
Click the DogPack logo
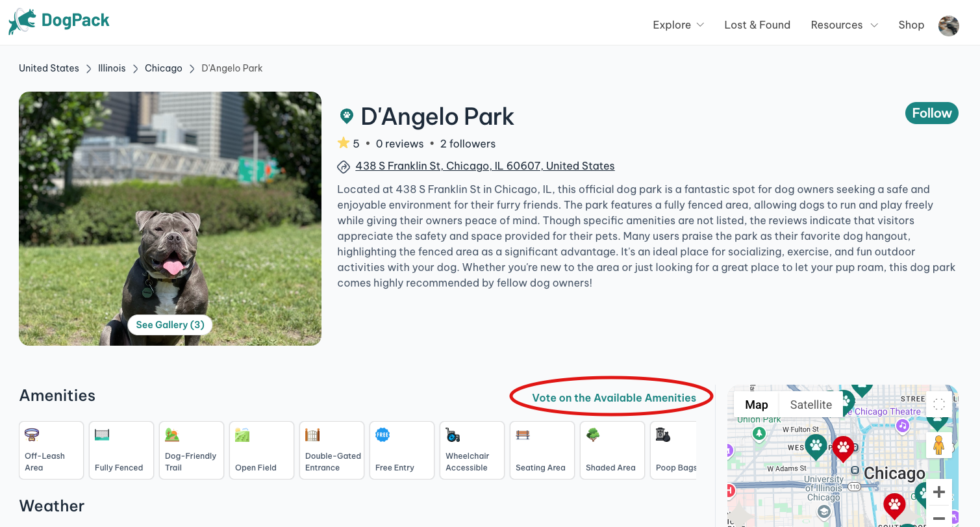click(58, 20)
